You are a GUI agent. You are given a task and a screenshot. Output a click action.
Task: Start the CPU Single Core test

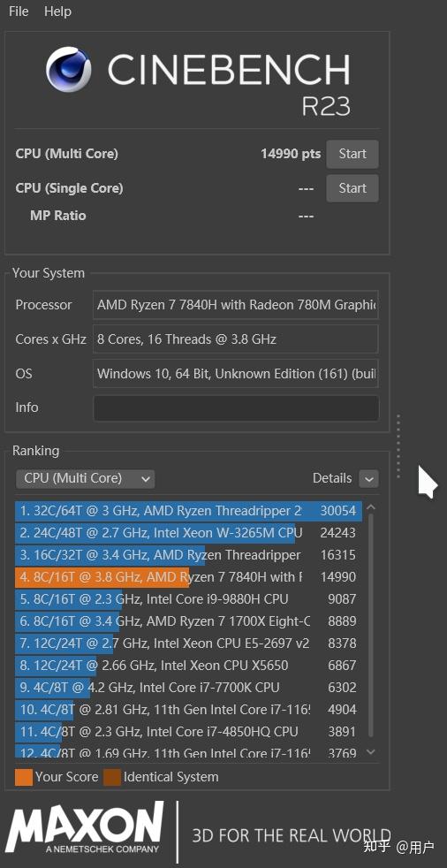[352, 188]
